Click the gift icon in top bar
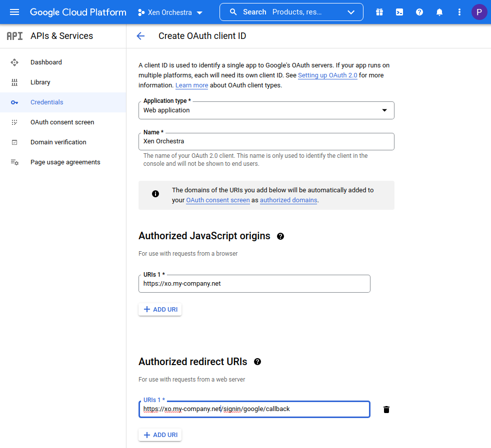 point(379,12)
